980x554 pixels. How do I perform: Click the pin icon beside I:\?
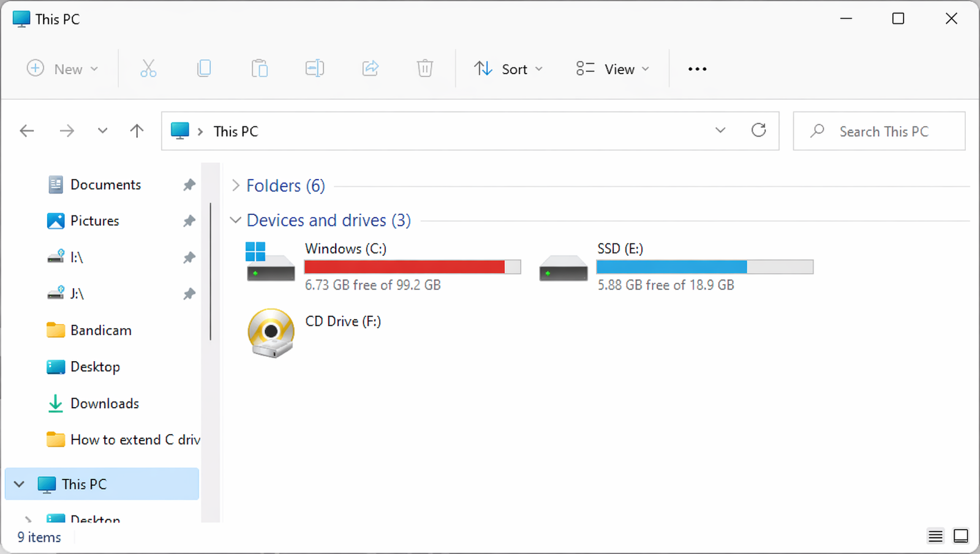tap(189, 257)
